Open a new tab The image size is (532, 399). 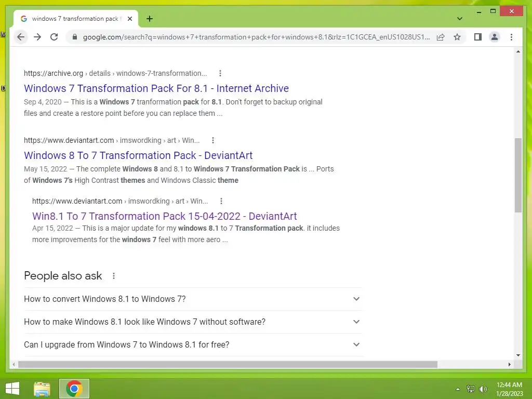point(149,19)
